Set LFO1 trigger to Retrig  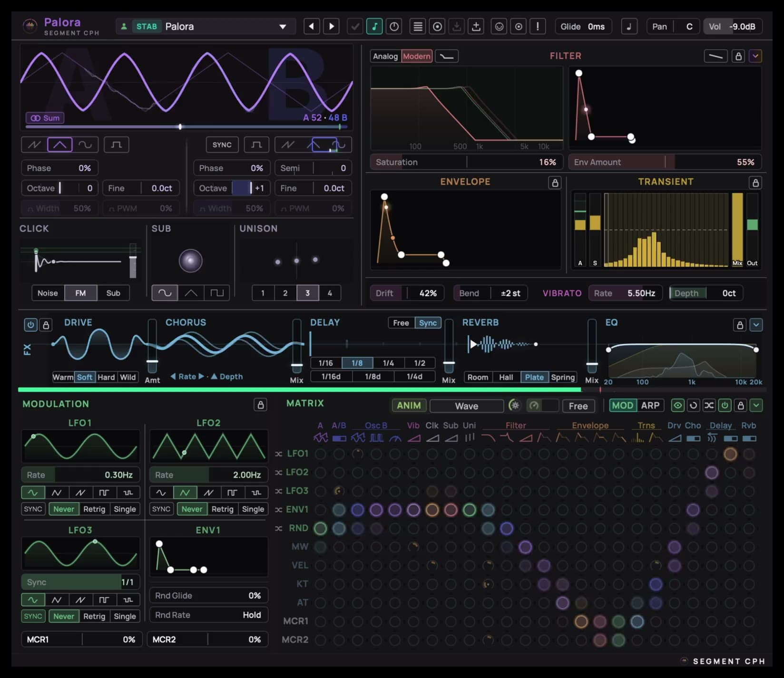tap(94, 509)
